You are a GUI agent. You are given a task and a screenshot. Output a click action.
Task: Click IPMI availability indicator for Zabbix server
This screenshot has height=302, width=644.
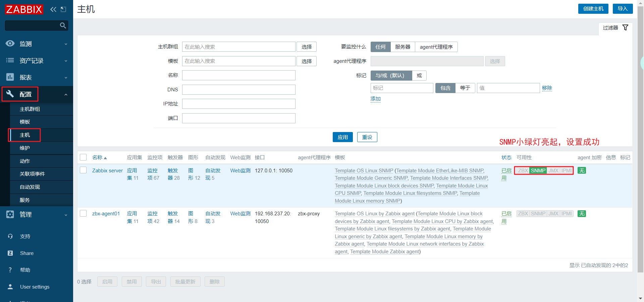567,171
